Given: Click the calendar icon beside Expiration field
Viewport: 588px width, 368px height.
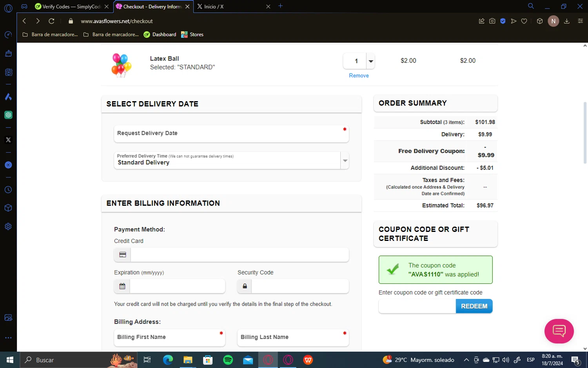Looking at the screenshot, I should [122, 286].
